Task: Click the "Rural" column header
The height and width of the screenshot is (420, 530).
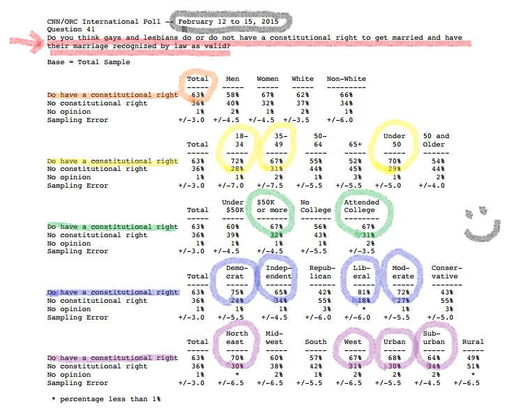Action: 473,342
